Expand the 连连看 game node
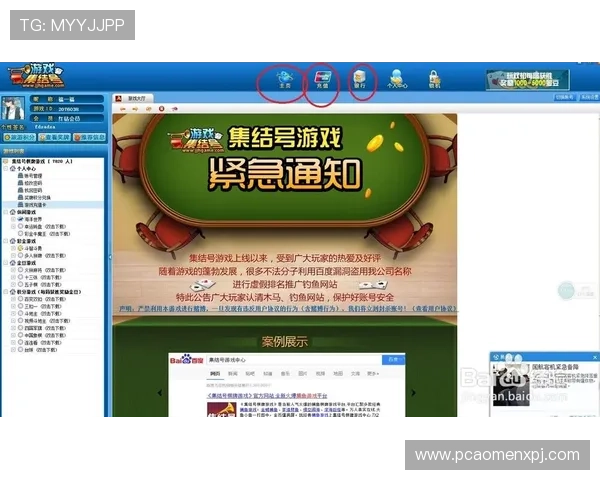Screen dimensions: 600x480 point(13,343)
